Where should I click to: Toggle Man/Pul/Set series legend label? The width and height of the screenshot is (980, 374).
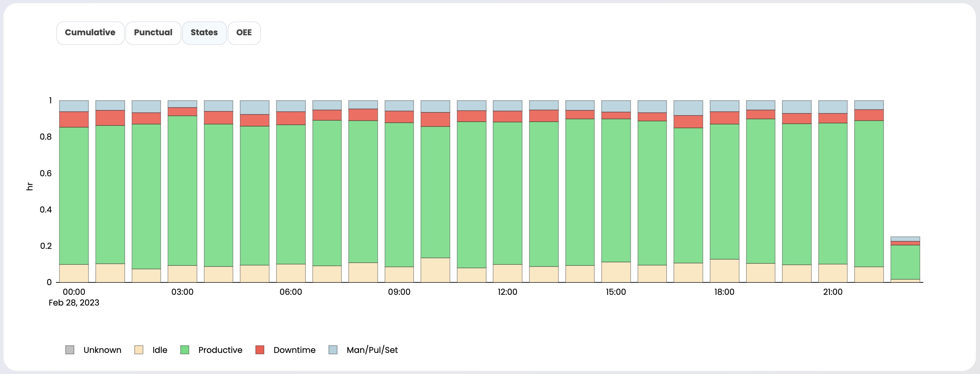pos(372,350)
